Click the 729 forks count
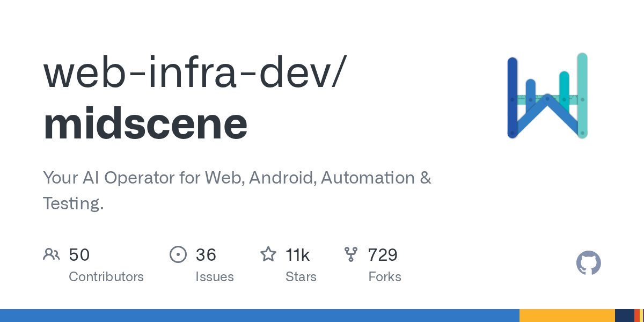 pos(383,255)
